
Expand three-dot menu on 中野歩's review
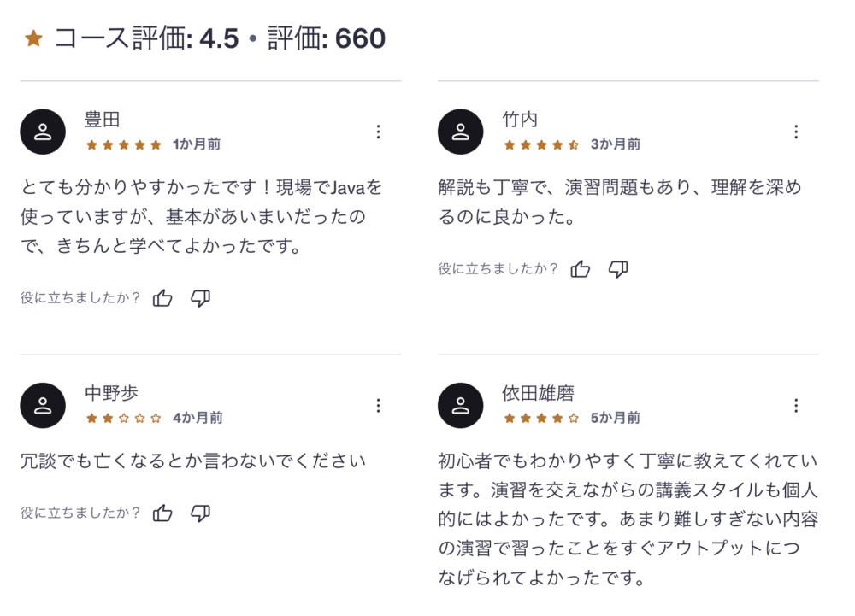pos(378,405)
